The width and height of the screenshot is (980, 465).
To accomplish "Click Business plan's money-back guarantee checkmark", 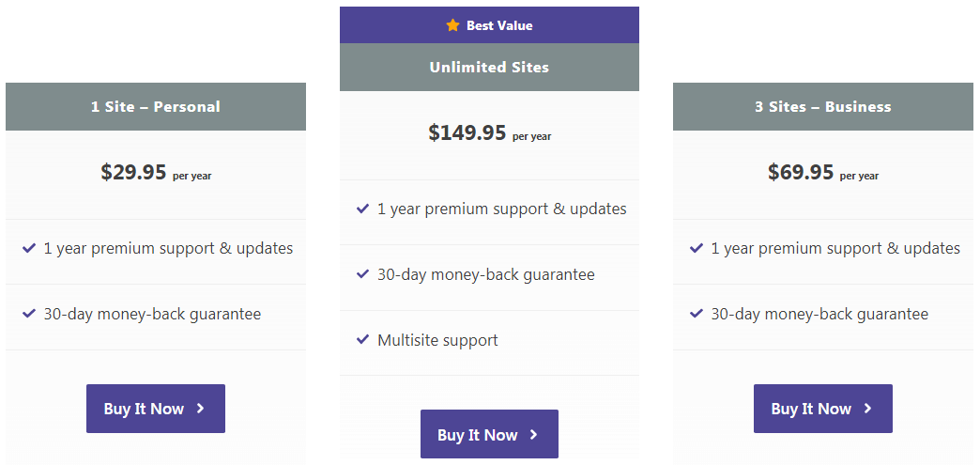I will click(697, 314).
